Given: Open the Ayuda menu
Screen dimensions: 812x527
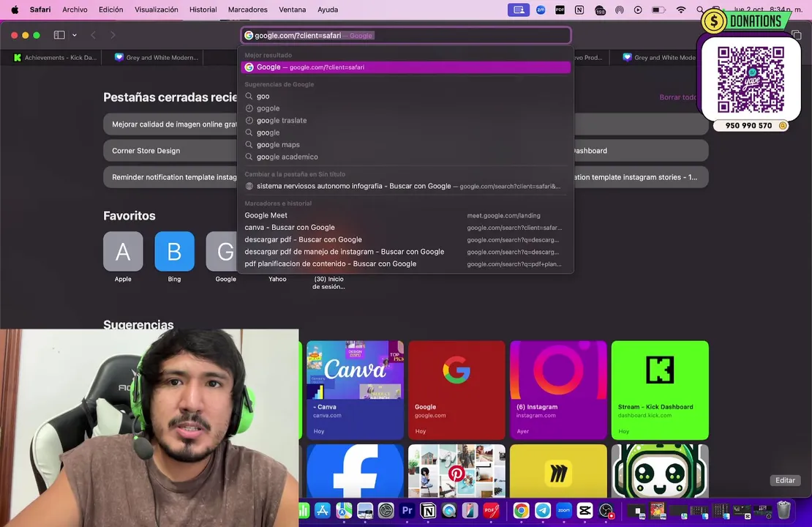Looking at the screenshot, I should pyautogui.click(x=327, y=10).
